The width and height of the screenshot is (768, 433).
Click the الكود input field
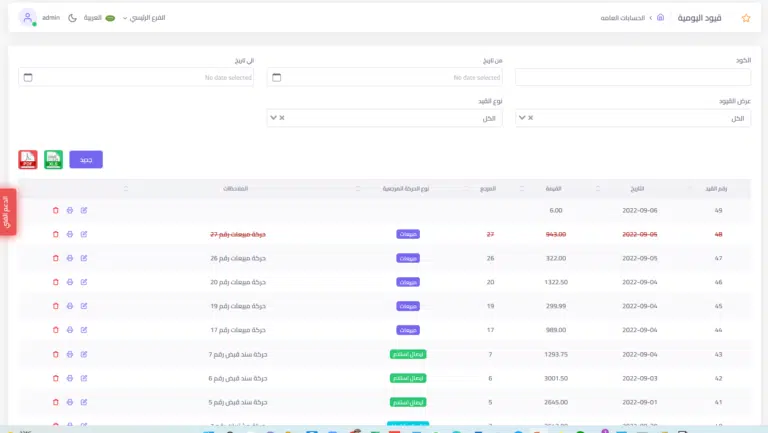(633, 77)
